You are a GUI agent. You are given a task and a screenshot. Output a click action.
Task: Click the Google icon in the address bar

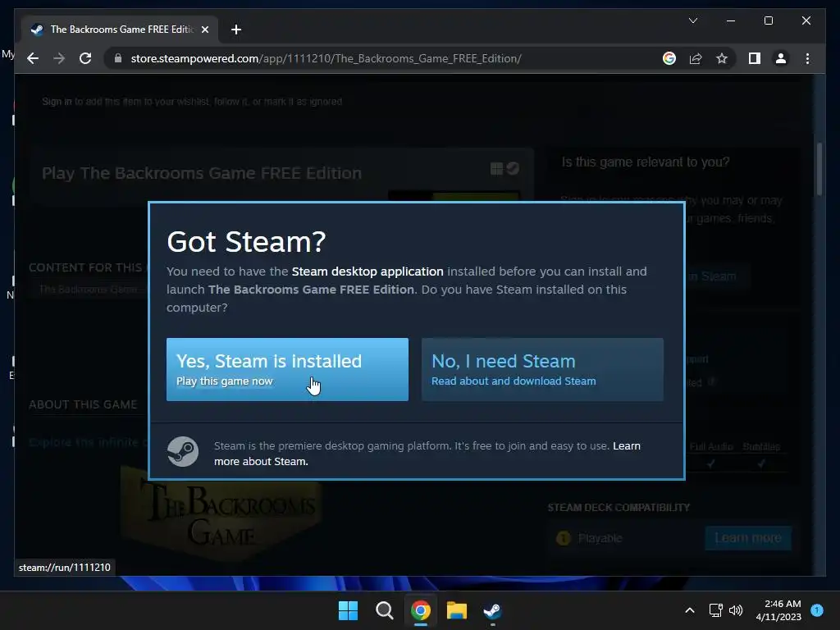pyautogui.click(x=669, y=58)
